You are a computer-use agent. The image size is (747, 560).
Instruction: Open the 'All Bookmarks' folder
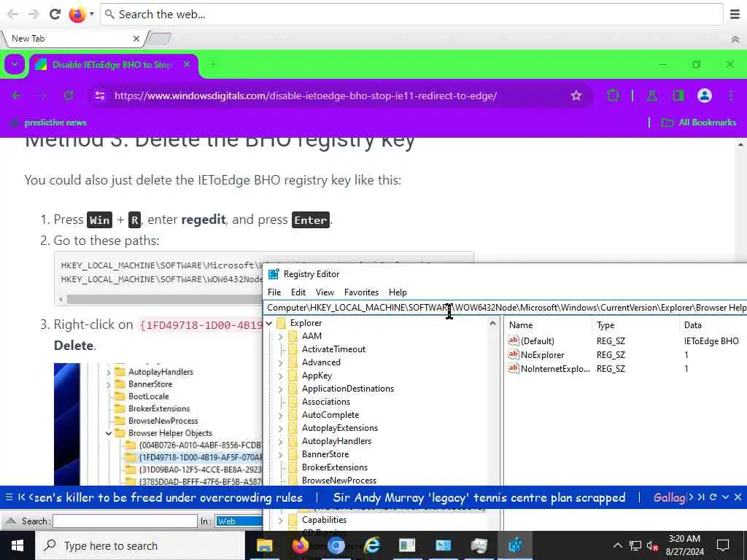pos(698,122)
